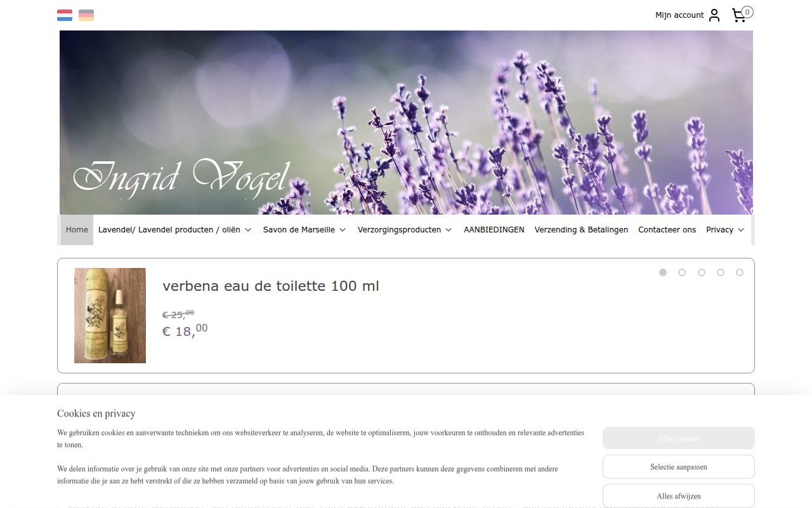
Task: Click the crossed-out € 25,00 price
Action: coord(178,314)
